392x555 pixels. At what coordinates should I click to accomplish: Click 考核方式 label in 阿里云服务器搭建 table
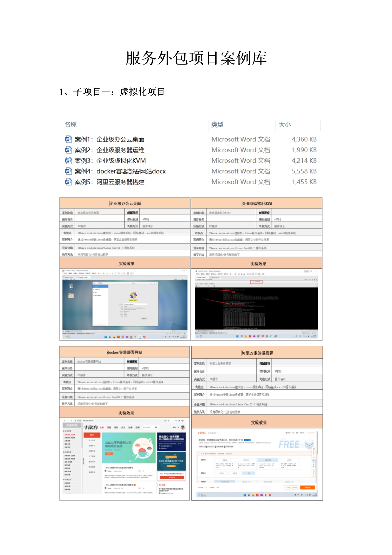[x=265, y=379]
